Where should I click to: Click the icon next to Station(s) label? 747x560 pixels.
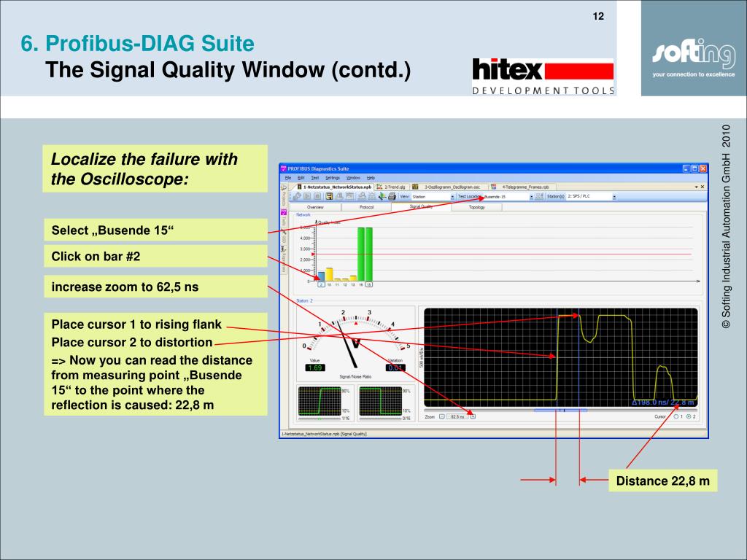[x=539, y=196]
